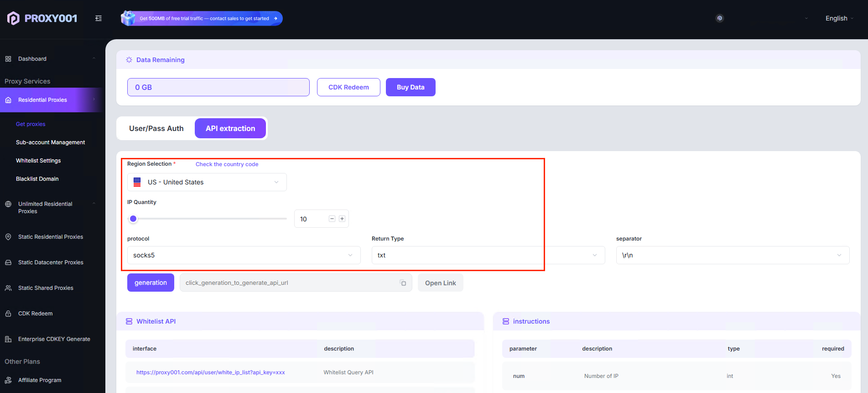
Task: Click the Static Shared Proxies users icon
Action: coord(8,288)
